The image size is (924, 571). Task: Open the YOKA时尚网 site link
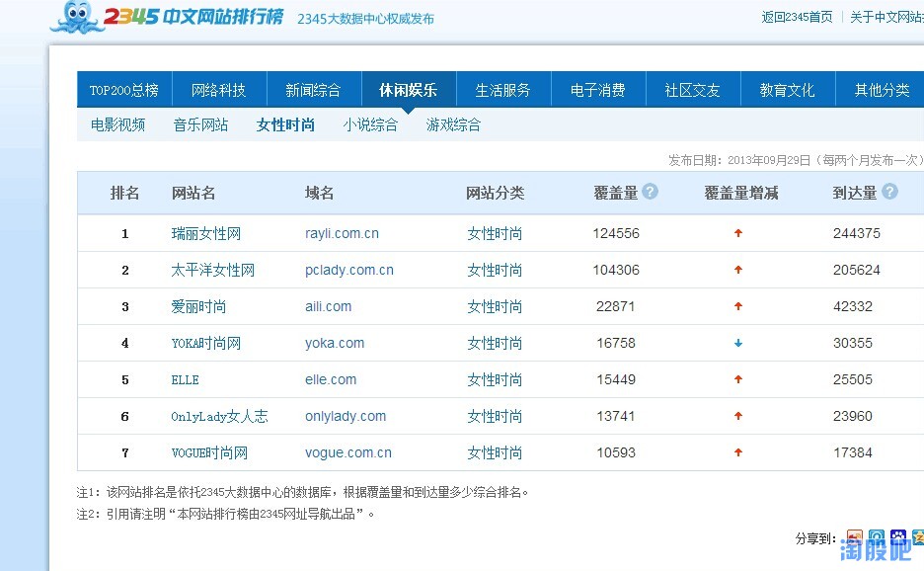[205, 344]
